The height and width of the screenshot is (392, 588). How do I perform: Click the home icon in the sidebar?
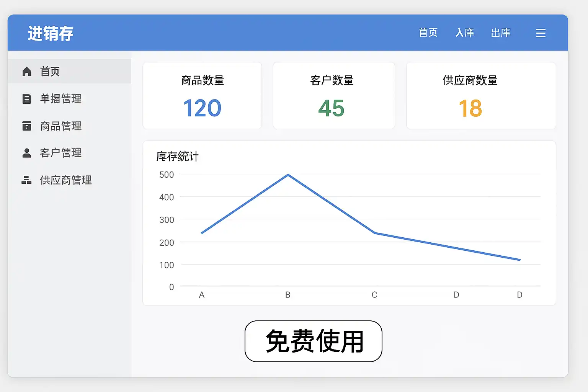click(27, 72)
